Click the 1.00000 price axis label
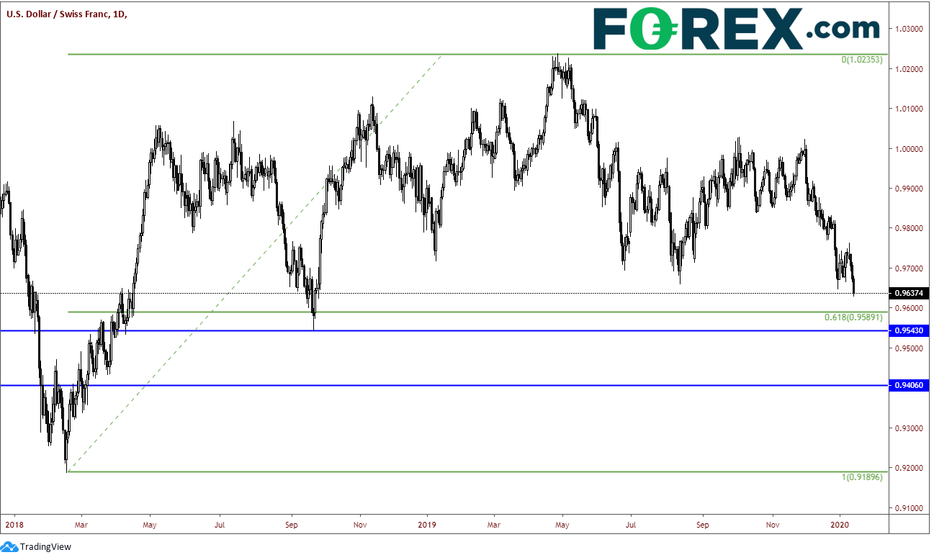 coord(910,149)
